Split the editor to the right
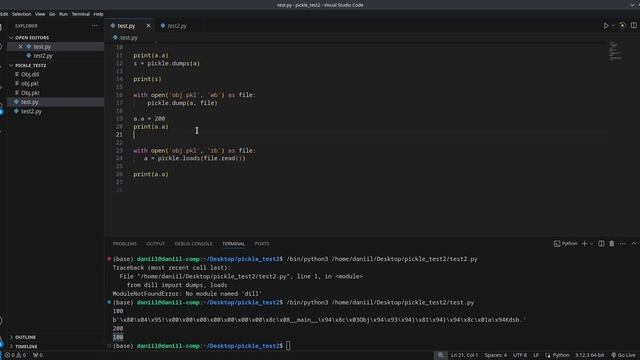 [633, 25]
